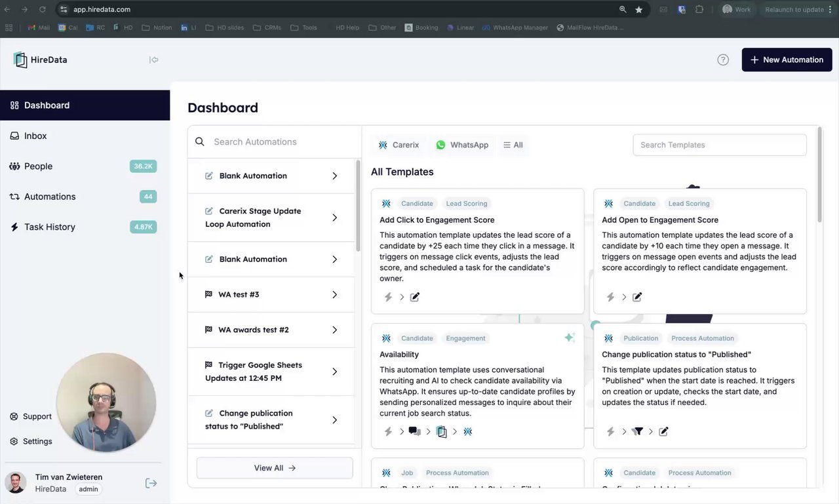Open the Add Click to Engagement Score template
Viewport: 839px width, 504px height.
pyautogui.click(x=477, y=252)
